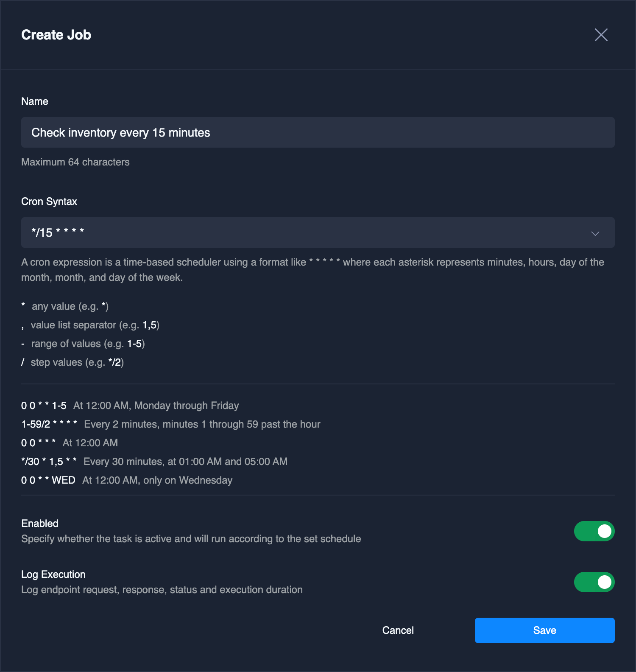Image resolution: width=636 pixels, height=672 pixels.
Task: Cancel creating the job
Action: [x=398, y=630]
